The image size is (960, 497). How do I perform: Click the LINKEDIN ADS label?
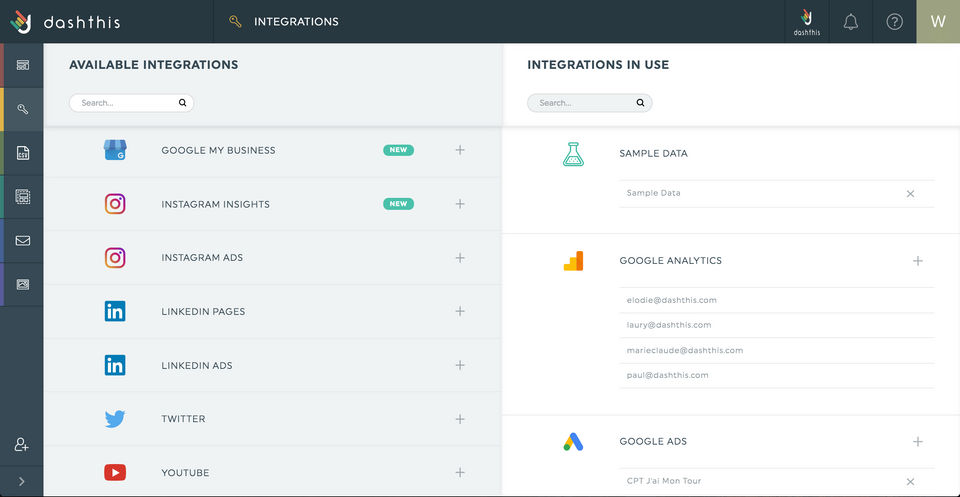(x=197, y=365)
